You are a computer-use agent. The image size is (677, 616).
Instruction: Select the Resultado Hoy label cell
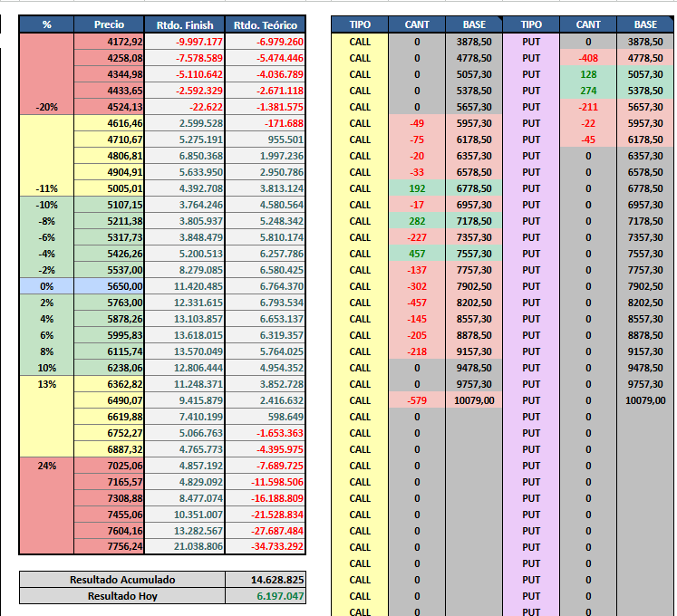pyautogui.click(x=122, y=596)
